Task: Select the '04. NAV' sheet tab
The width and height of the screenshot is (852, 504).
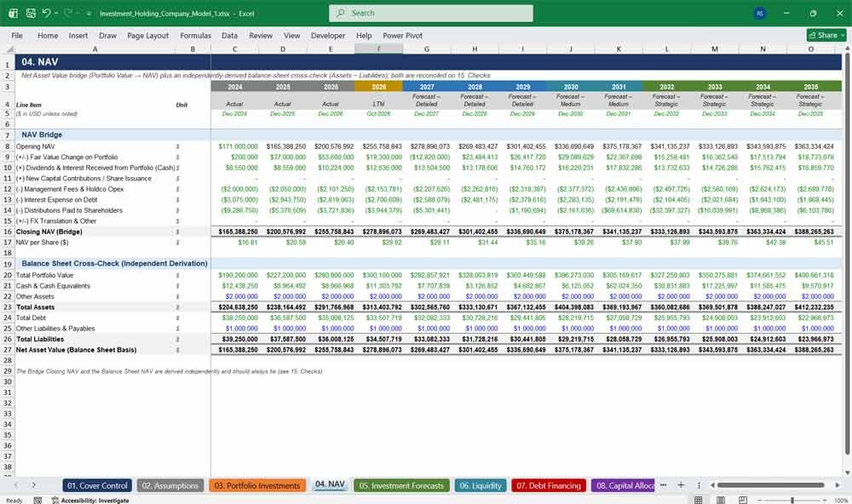Action: coord(330,484)
